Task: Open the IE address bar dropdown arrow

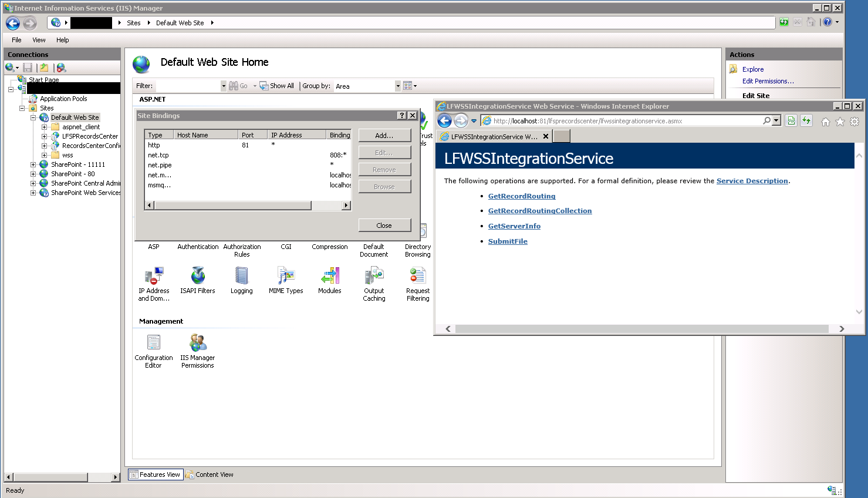Action: click(776, 120)
